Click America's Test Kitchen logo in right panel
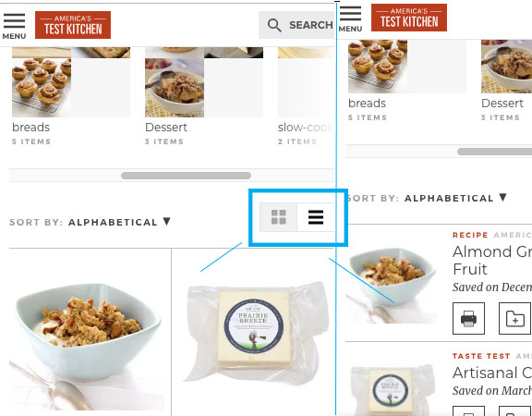 click(x=409, y=18)
